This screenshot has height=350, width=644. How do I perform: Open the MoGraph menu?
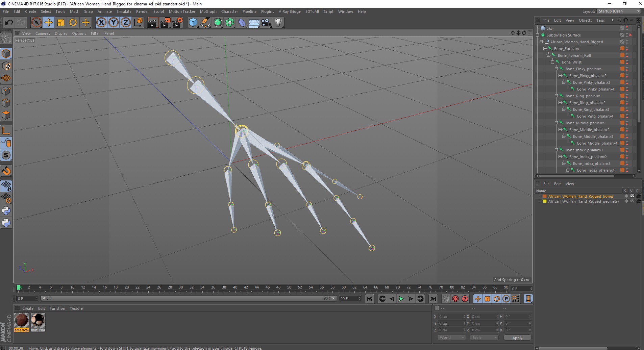click(x=208, y=11)
